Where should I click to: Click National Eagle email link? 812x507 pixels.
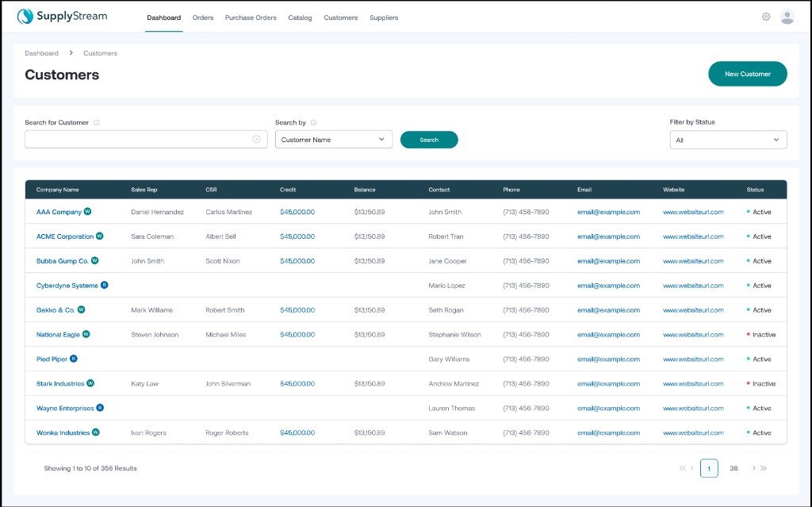pos(608,335)
